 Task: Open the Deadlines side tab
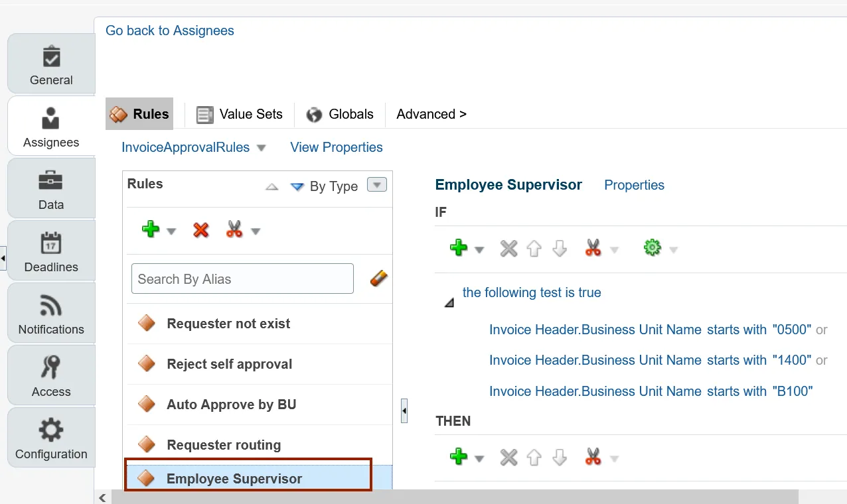[51, 252]
